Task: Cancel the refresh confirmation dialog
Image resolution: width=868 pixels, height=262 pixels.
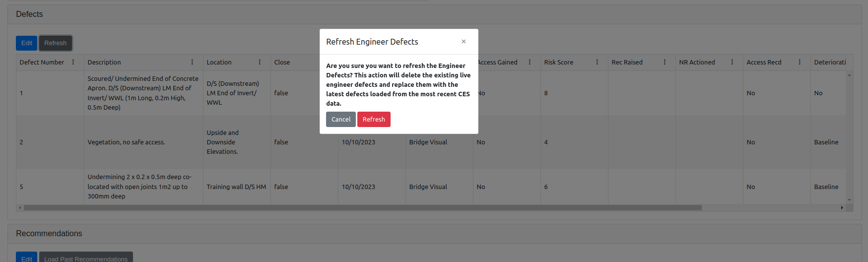Action: (x=340, y=120)
